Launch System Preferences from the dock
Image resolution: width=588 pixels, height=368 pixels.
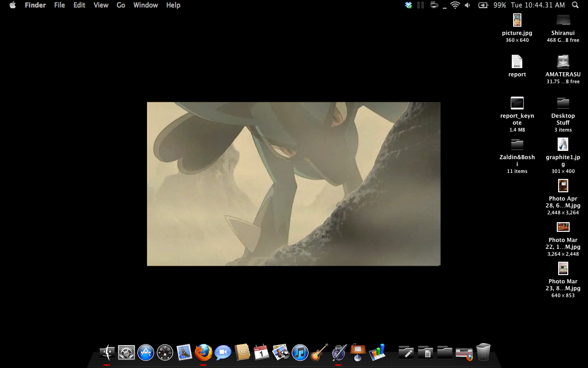click(x=126, y=353)
